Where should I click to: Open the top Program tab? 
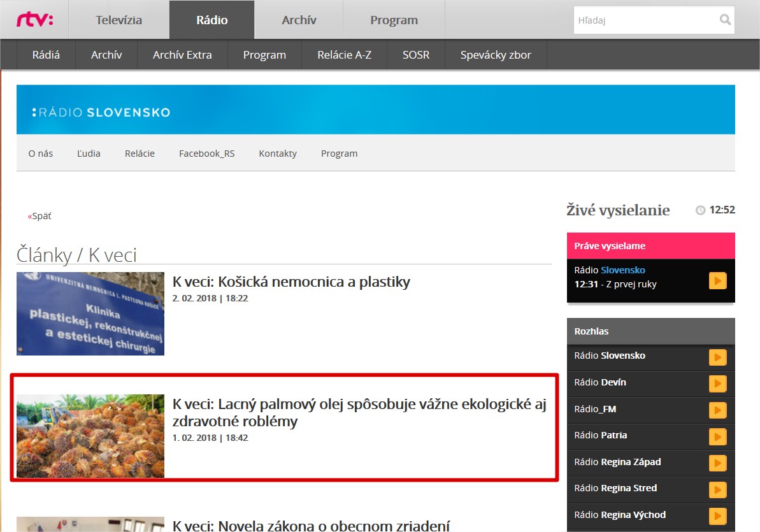click(x=394, y=20)
